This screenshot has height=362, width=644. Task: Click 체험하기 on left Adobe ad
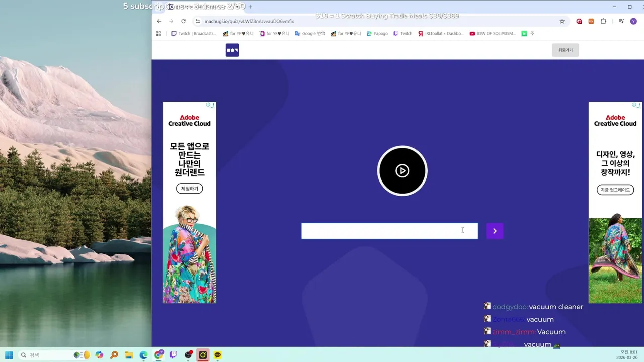[189, 189]
